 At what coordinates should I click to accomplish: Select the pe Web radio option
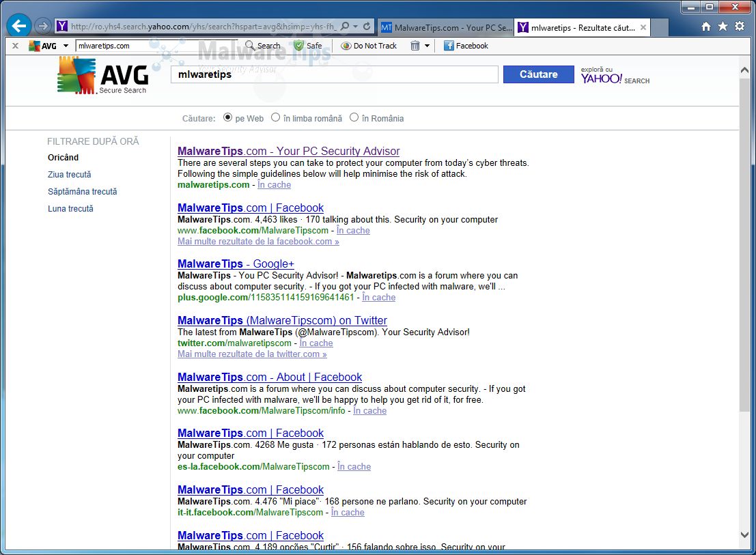coord(227,117)
